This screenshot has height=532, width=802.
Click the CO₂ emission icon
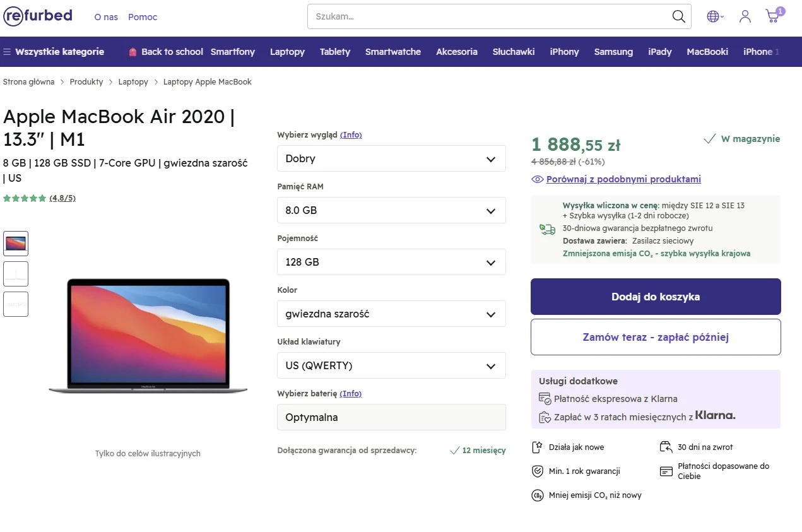537,495
